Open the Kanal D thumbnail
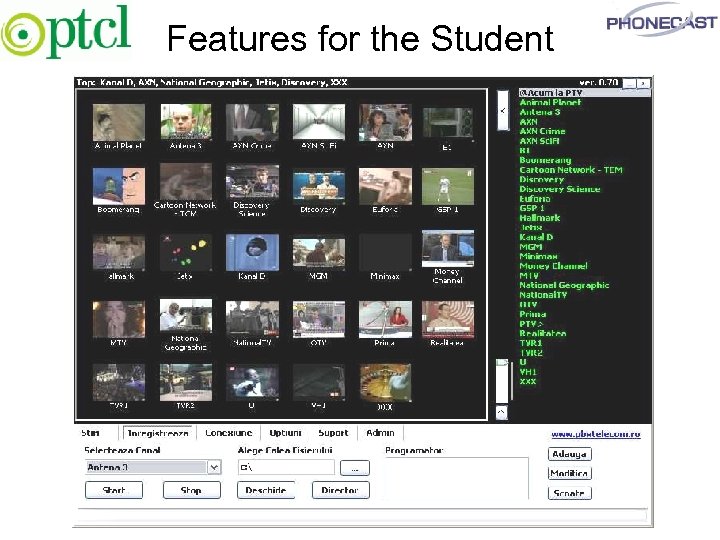Viewport: 720px width, 540px height. point(252,253)
